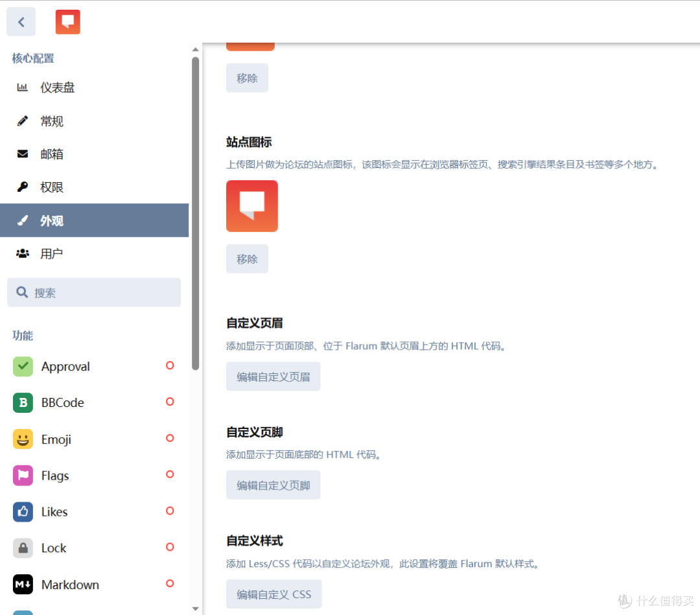700x615 pixels.
Task: Focus the 搜索 search field
Action: click(94, 292)
